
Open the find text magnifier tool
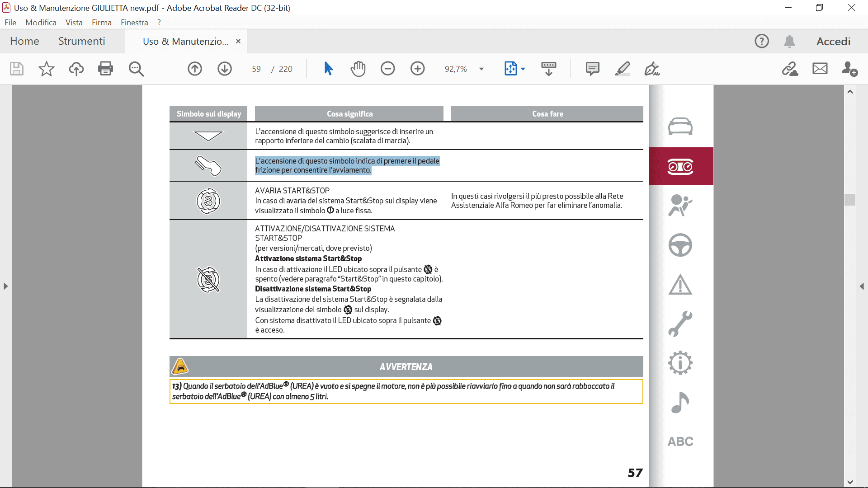coord(136,69)
